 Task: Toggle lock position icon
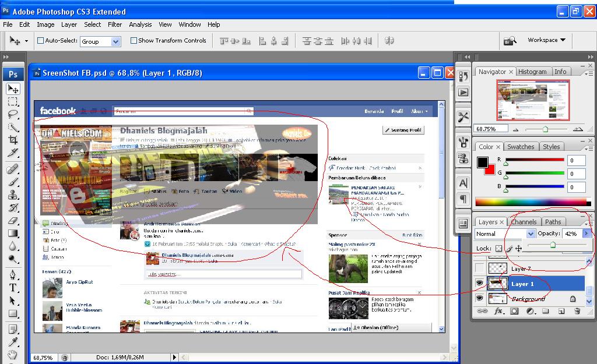click(518, 248)
